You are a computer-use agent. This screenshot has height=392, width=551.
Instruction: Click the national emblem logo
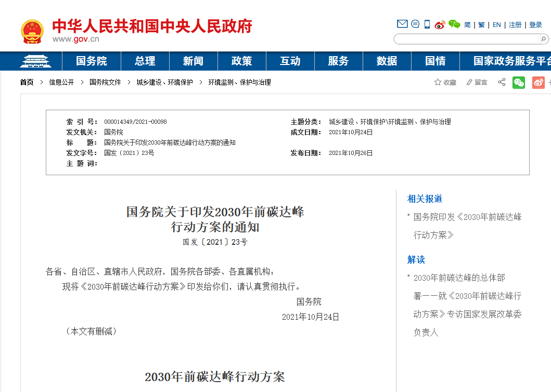(x=32, y=32)
